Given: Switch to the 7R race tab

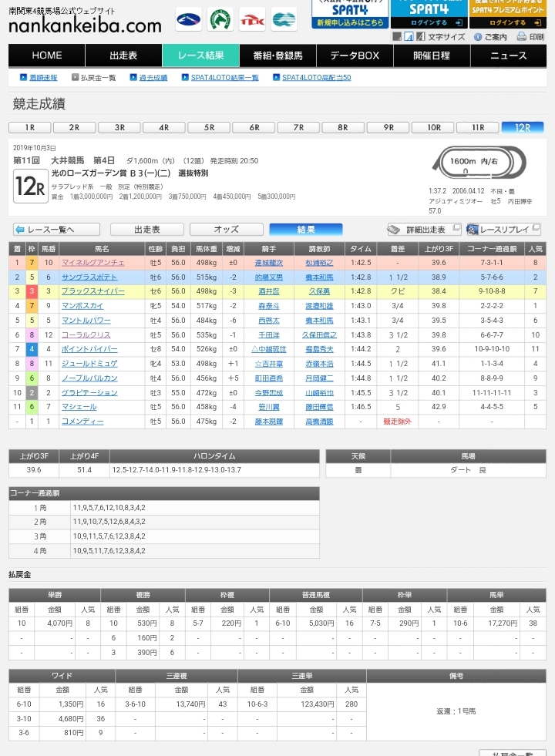Looking at the screenshot, I should click(298, 127).
